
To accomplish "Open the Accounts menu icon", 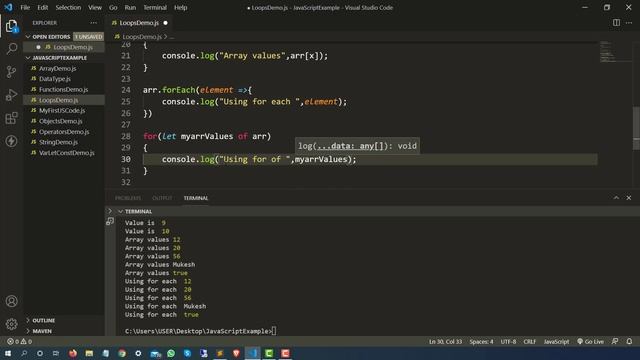I will tap(11, 301).
